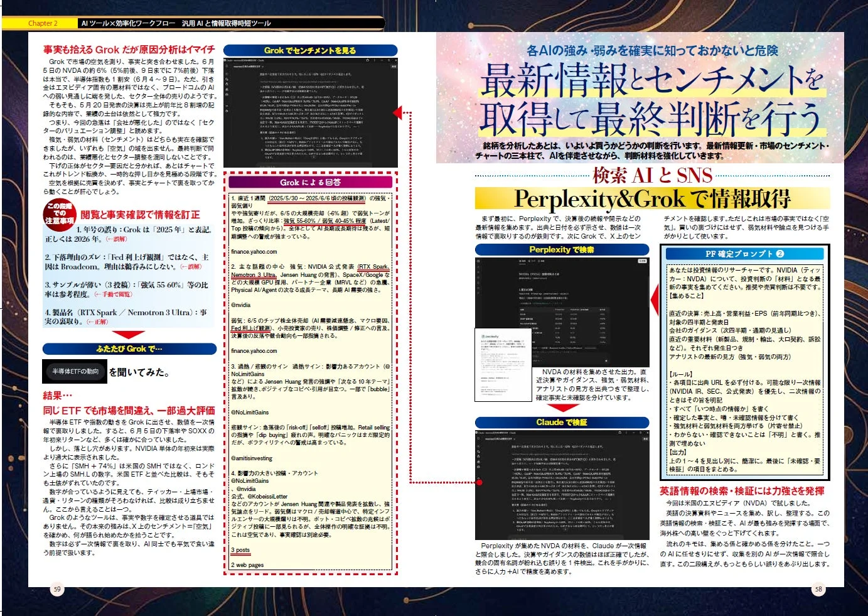
Task: Click the 半導体ETFの動向 pill button
Action: point(75,371)
